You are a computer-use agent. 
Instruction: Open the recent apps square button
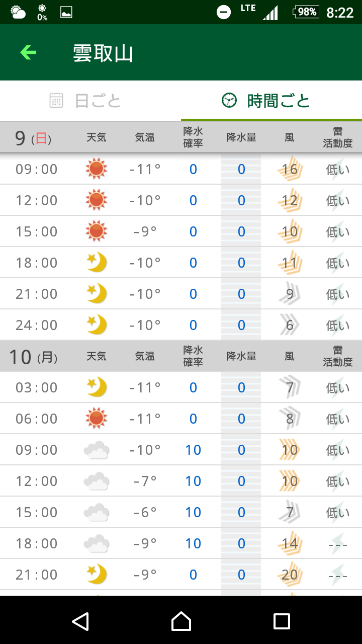click(x=282, y=621)
